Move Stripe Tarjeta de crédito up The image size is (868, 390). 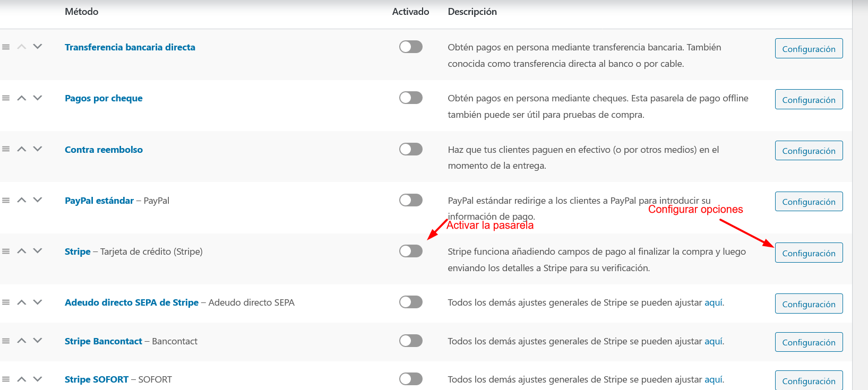[22, 251]
